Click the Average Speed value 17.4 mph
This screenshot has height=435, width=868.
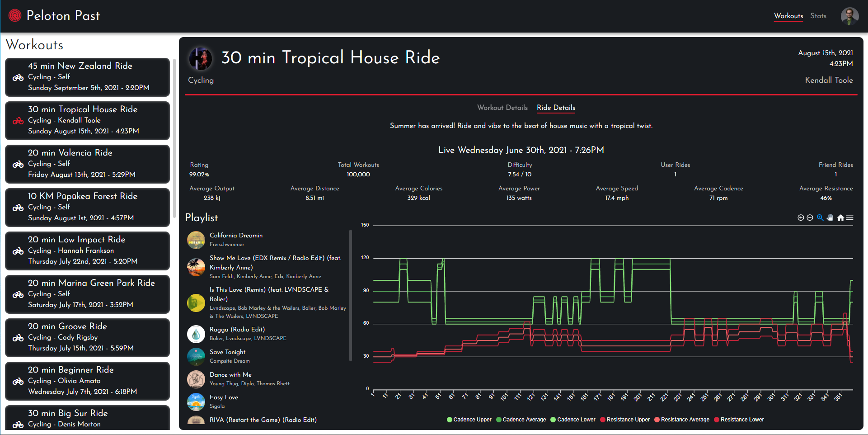pos(617,198)
